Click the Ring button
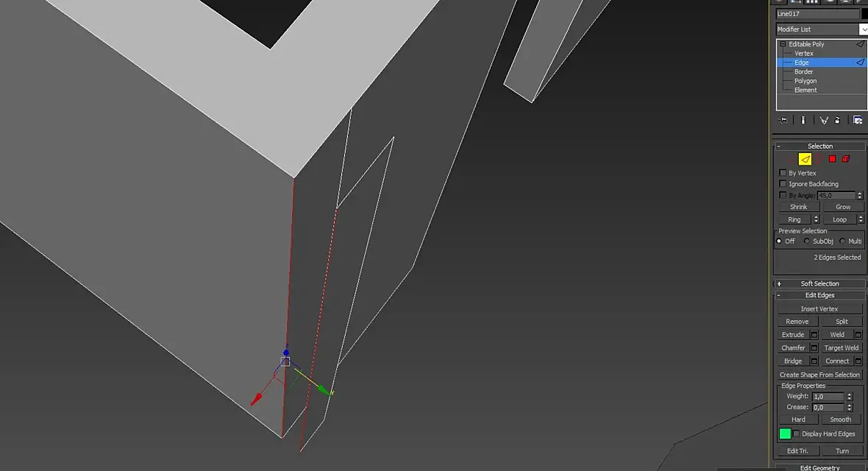Viewport: 868px width, 471px height. pyautogui.click(x=794, y=219)
